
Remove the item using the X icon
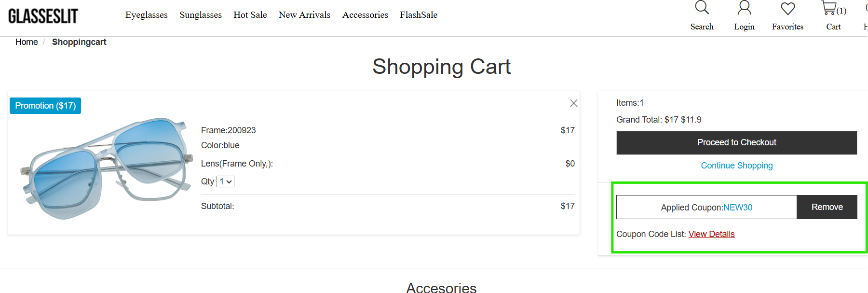573,103
